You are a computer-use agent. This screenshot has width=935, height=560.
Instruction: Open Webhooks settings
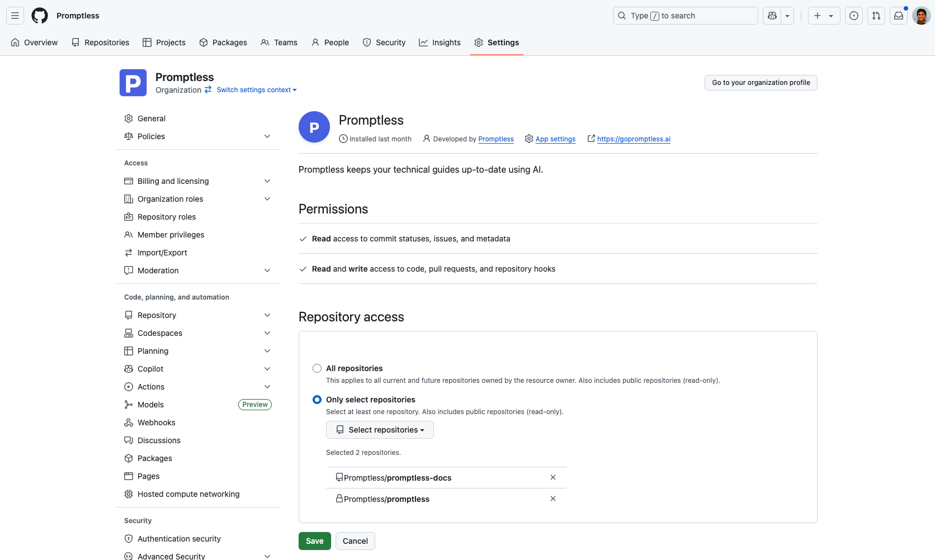click(198, 423)
